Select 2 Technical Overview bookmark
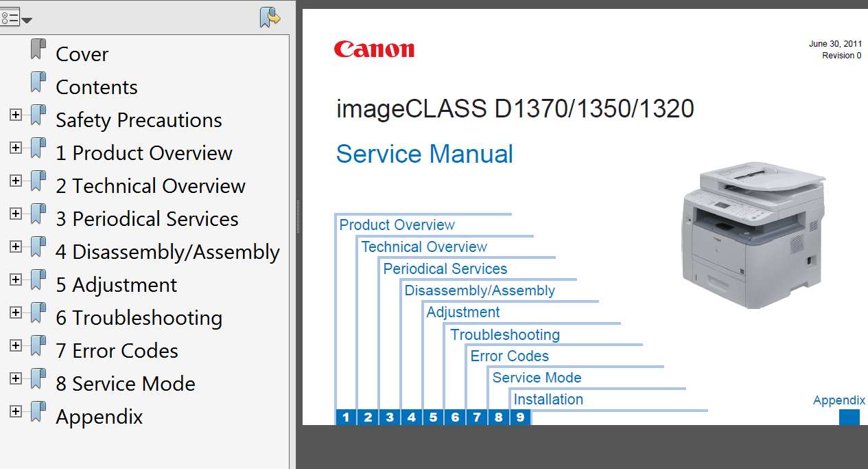This screenshot has width=868, height=469. click(x=150, y=186)
